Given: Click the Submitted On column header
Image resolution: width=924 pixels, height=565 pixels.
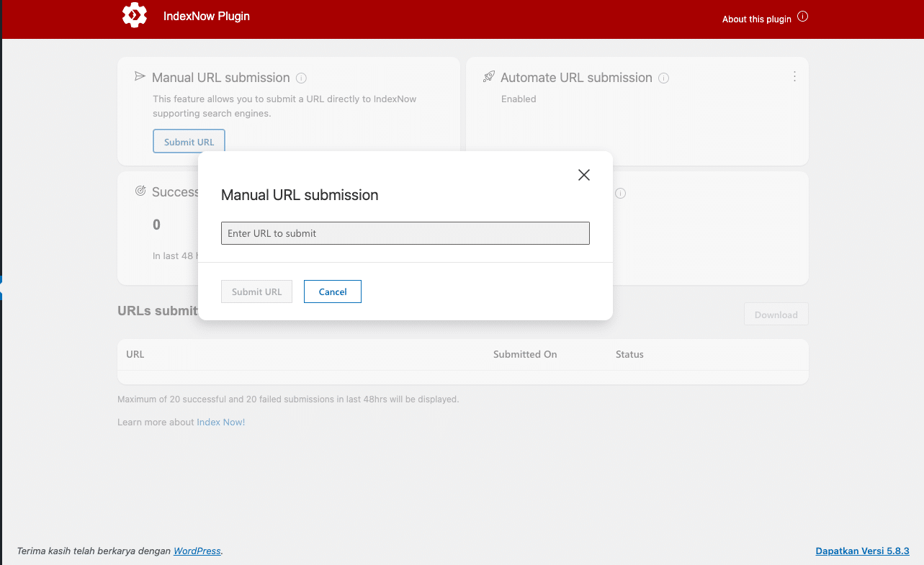Looking at the screenshot, I should (525, 354).
